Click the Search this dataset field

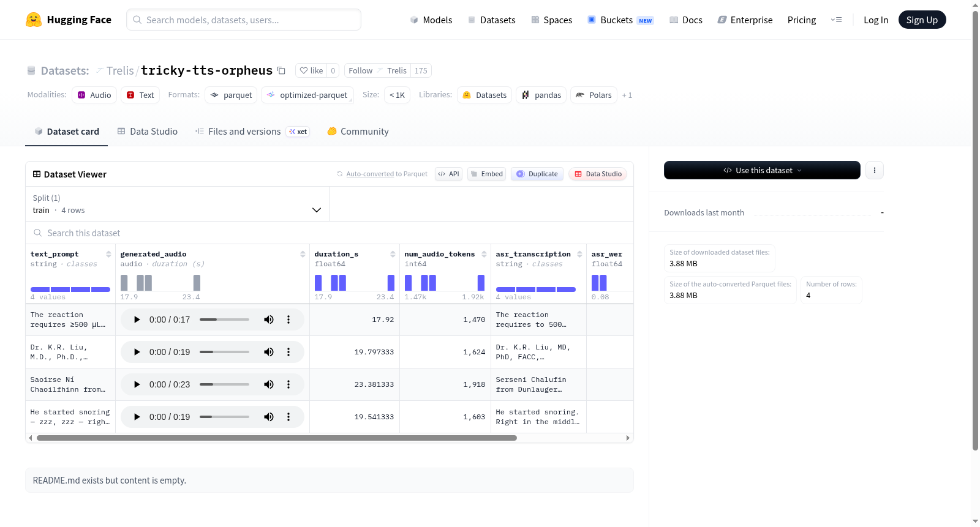tap(330, 233)
